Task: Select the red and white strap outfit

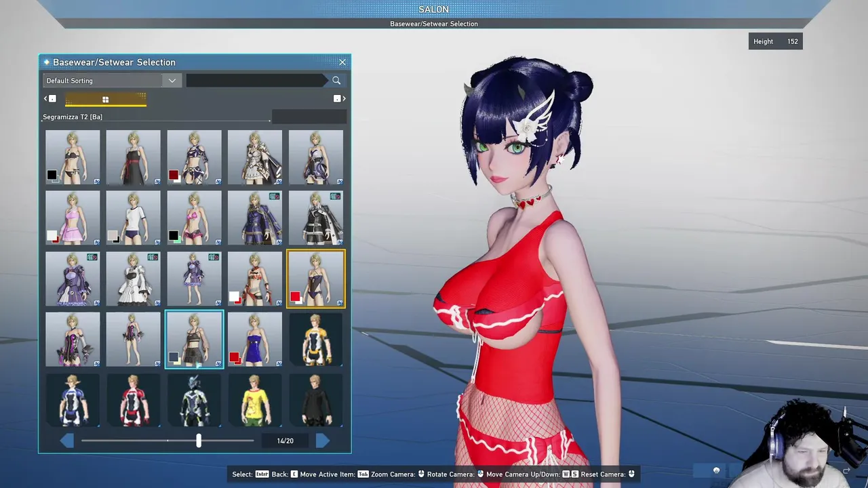Action: 255,279
